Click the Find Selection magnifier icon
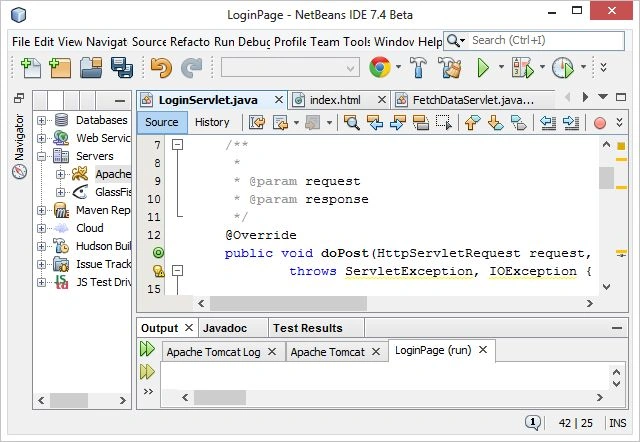640x442 pixels. tap(351, 122)
